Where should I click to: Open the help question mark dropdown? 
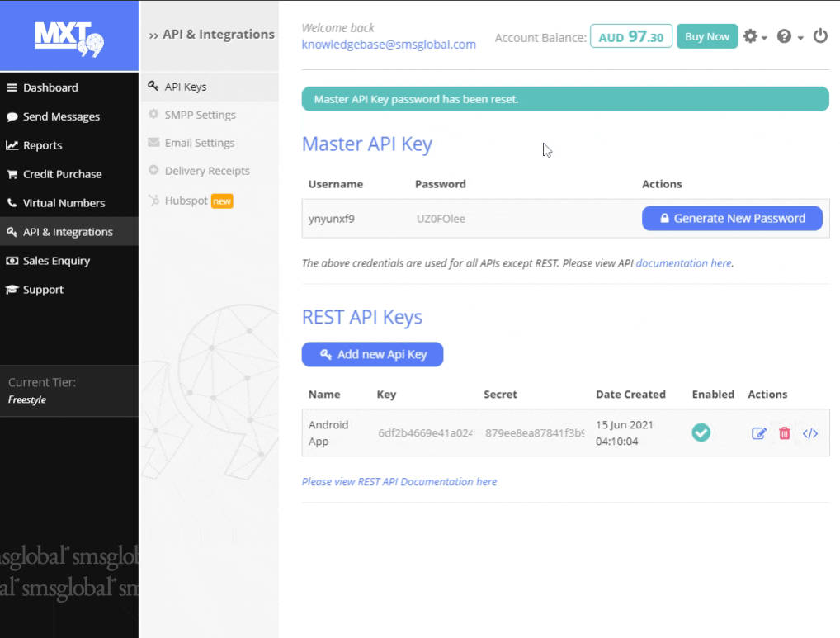tap(789, 36)
